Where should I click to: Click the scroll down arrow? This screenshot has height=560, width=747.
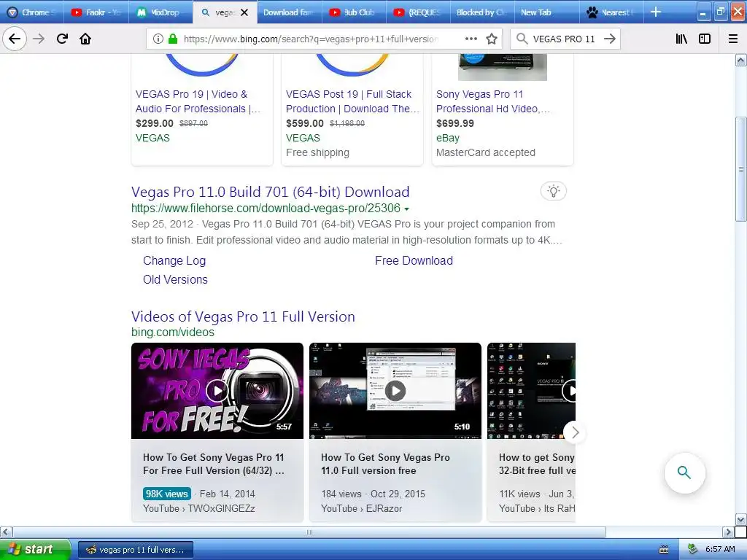click(741, 519)
